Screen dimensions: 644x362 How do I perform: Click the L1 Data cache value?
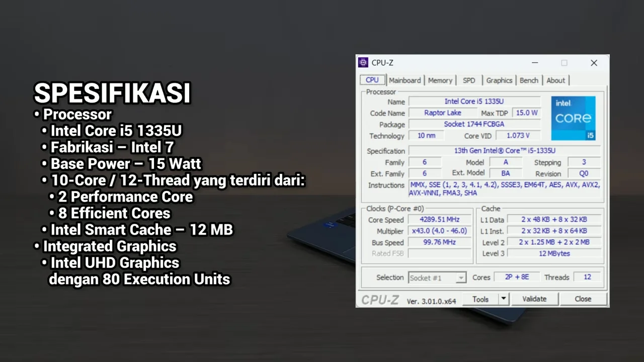point(554,220)
